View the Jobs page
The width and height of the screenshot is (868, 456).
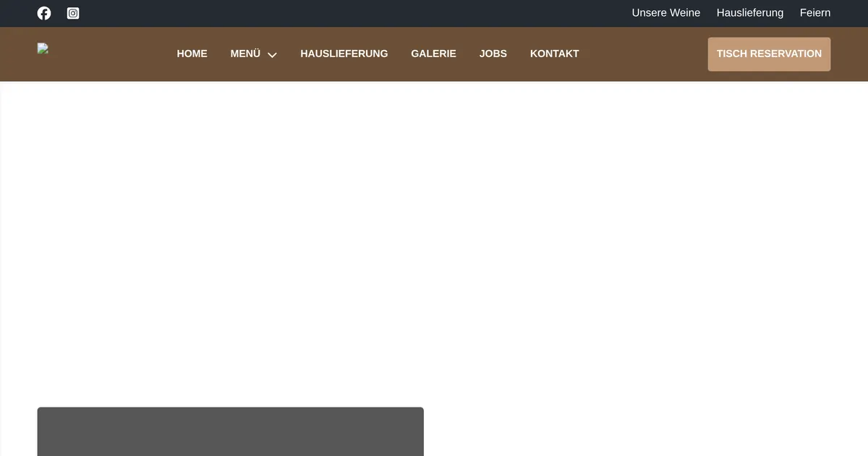click(493, 54)
